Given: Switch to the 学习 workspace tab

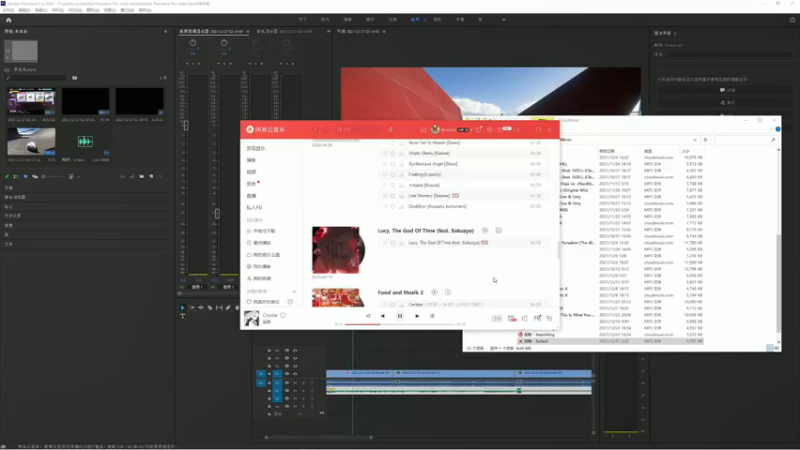Looking at the screenshot, I should pyautogui.click(x=303, y=19).
